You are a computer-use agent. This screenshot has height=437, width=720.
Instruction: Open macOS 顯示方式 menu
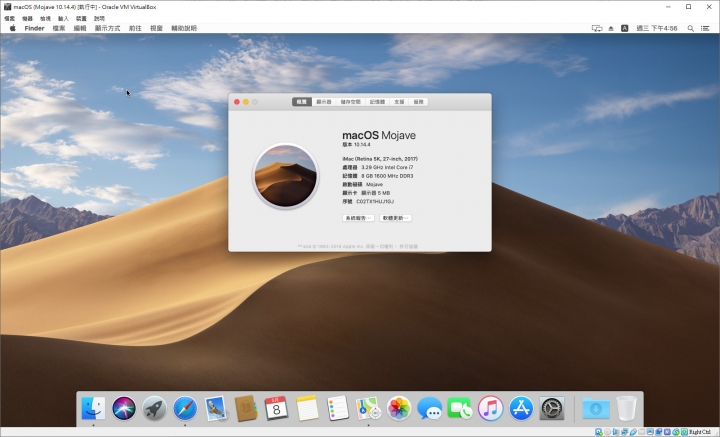coord(107,28)
